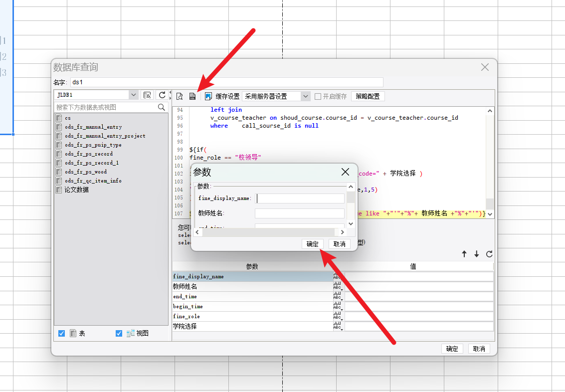The height and width of the screenshot is (392, 565).
Task: Select 论文数据 in the table list
Action: (x=76, y=190)
